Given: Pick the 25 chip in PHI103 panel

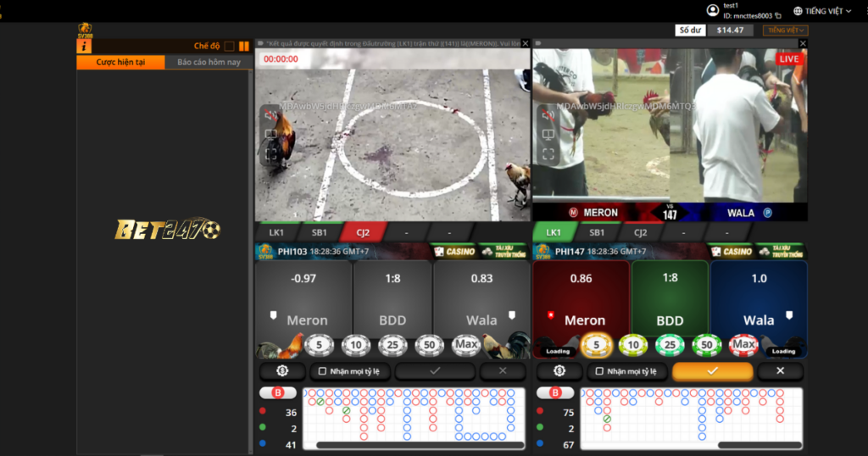Looking at the screenshot, I should tap(392, 345).
